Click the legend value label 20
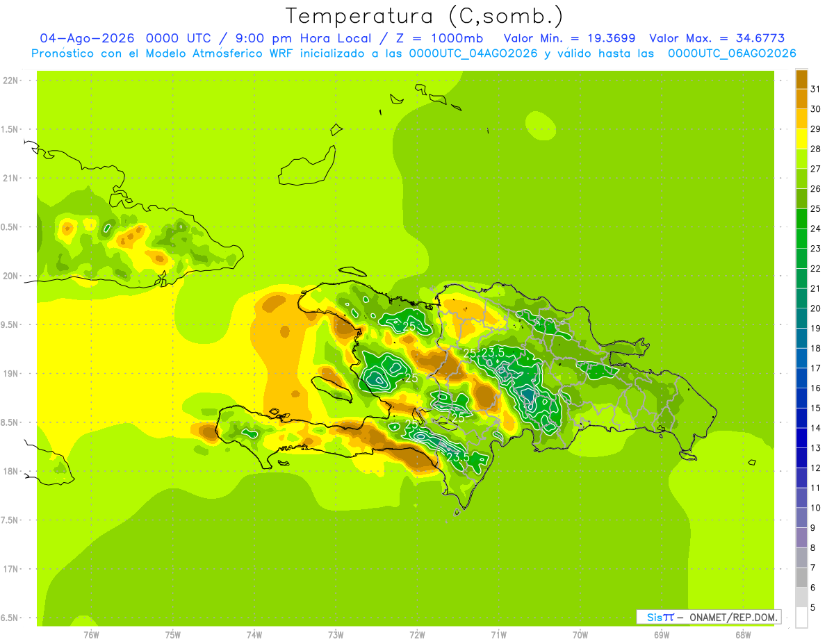 coord(815,308)
